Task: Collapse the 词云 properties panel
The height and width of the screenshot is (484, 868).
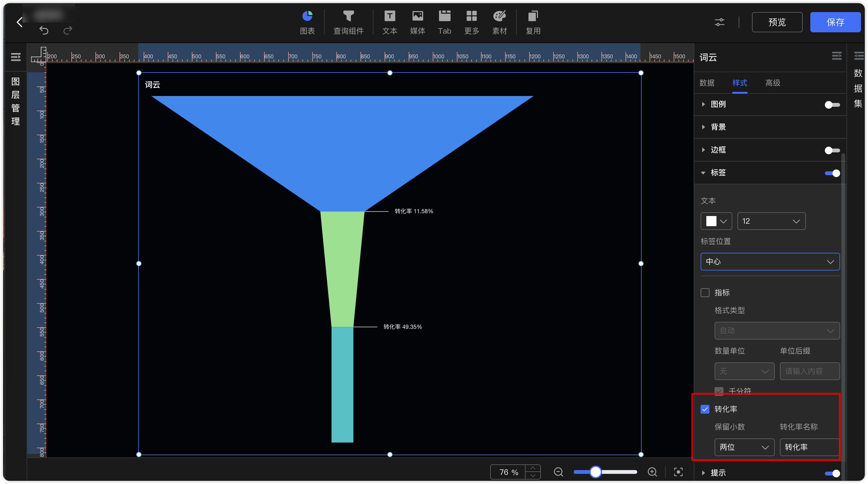Action: [x=837, y=56]
